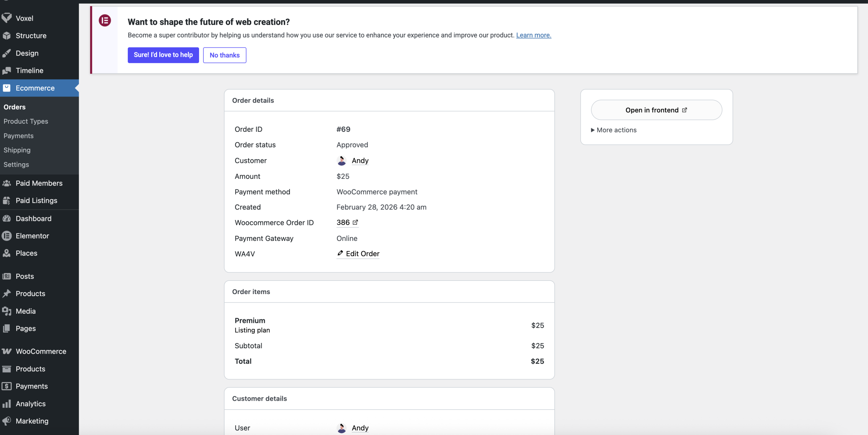Dismiss notice with No thanks button
Viewport: 868px width, 435px height.
click(224, 55)
